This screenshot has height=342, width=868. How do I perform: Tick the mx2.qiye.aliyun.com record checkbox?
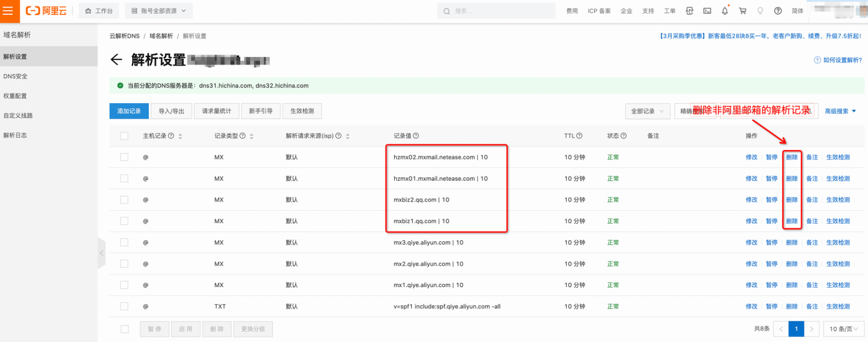[x=124, y=264]
